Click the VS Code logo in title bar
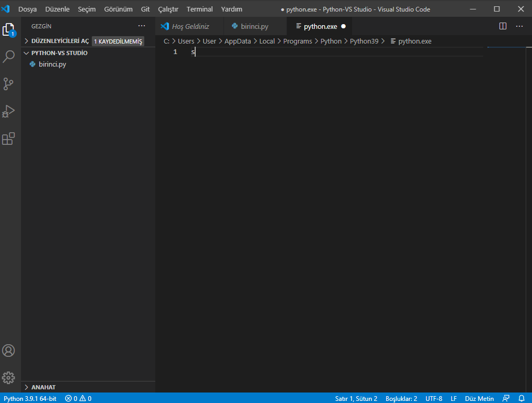532x403 pixels. (6, 9)
